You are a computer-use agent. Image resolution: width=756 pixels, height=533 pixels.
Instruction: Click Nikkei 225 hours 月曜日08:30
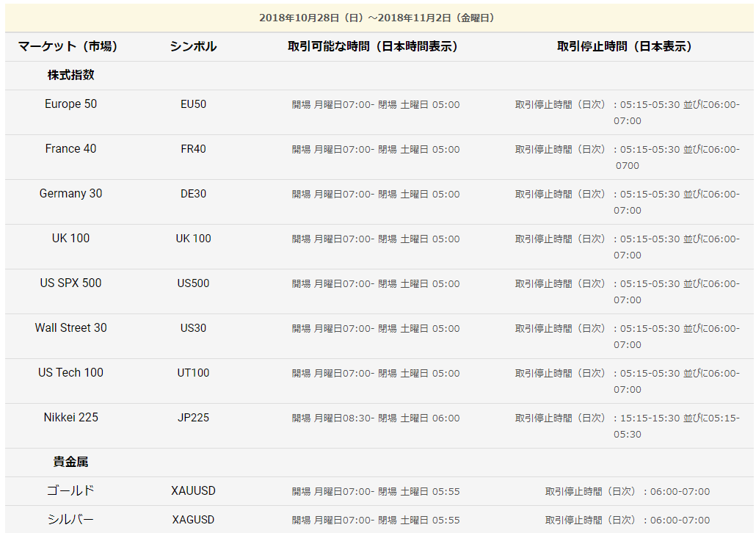(x=376, y=418)
